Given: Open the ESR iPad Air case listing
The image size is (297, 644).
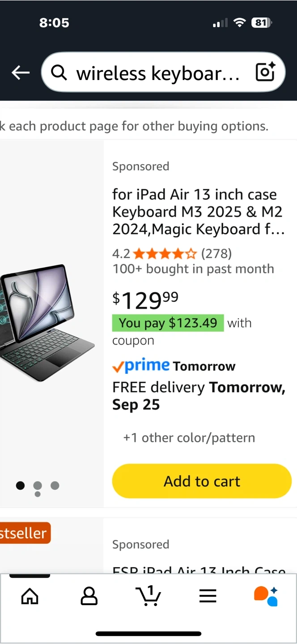Looking at the screenshot, I should 199,569.
